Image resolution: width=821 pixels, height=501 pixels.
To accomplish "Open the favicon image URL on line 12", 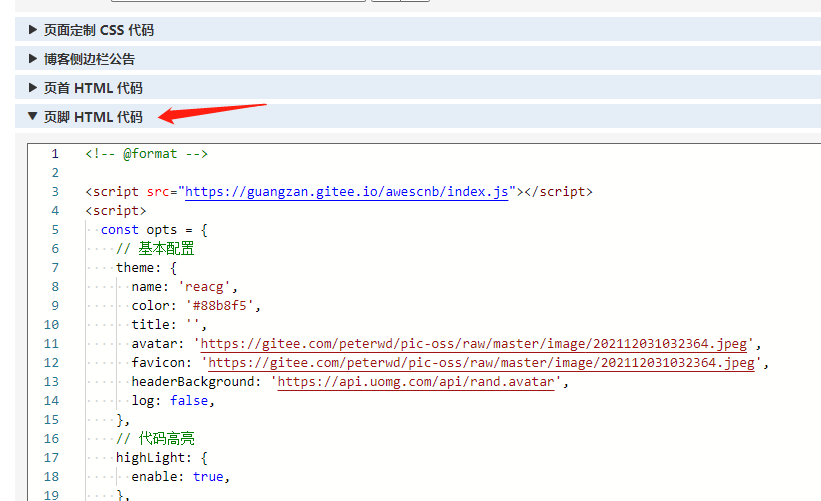I will [481, 362].
